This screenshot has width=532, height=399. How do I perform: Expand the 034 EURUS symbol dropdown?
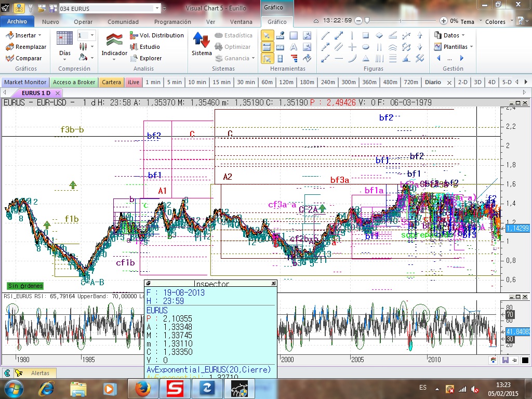tap(157, 9)
